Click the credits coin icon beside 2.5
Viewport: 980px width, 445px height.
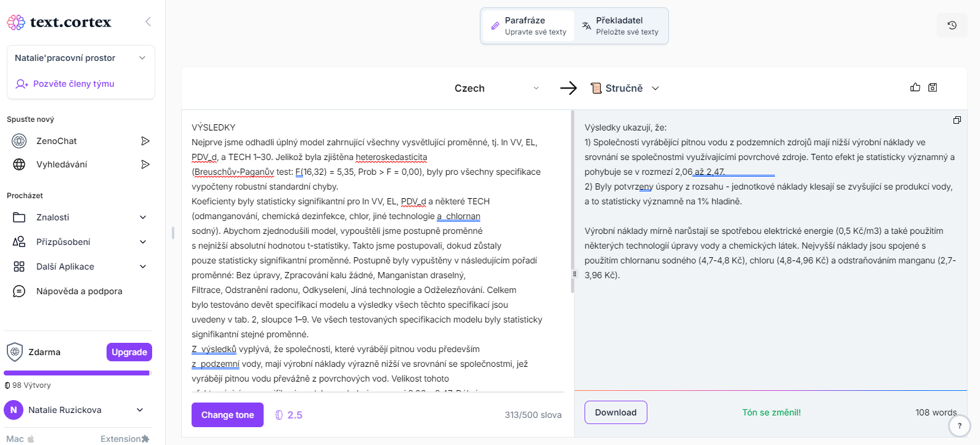tap(279, 415)
